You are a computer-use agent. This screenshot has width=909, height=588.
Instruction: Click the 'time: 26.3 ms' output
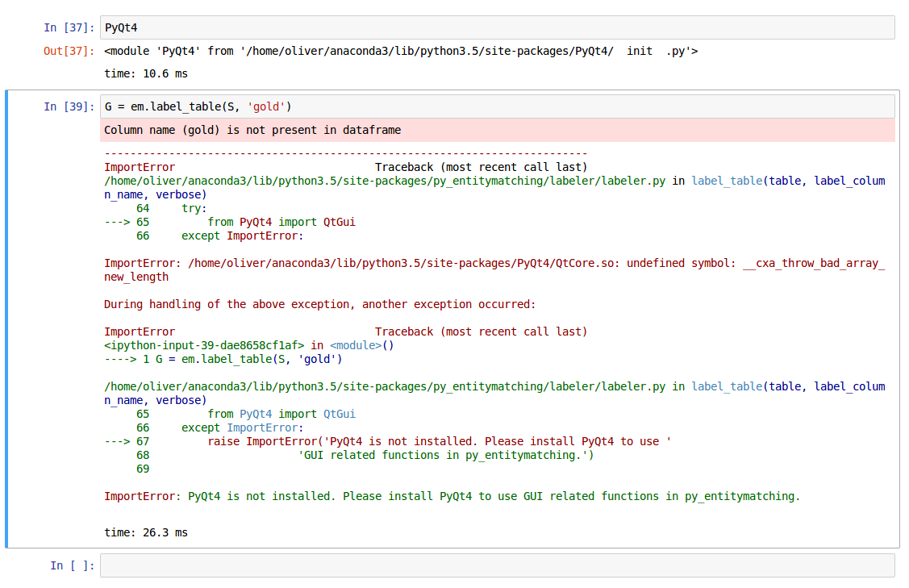click(x=146, y=532)
